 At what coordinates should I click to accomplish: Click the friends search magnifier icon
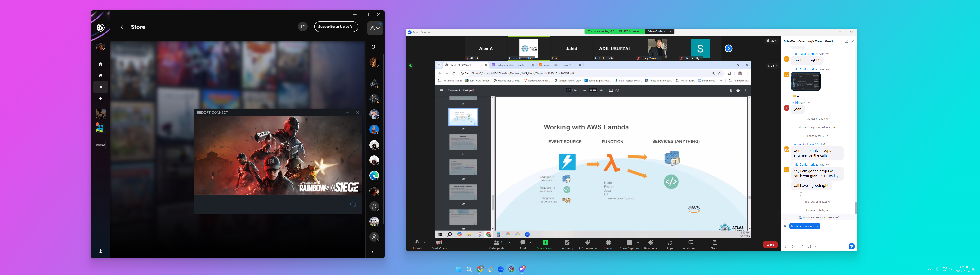[x=374, y=47]
